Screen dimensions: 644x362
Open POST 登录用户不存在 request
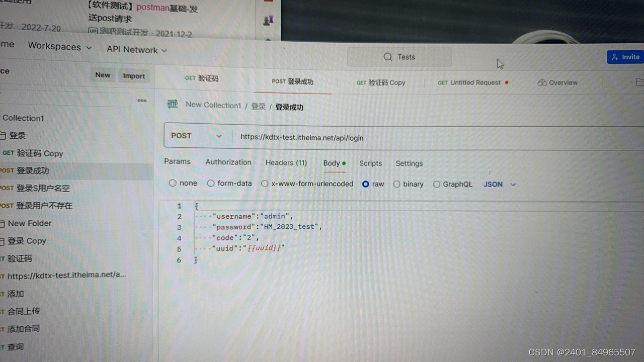(x=36, y=206)
